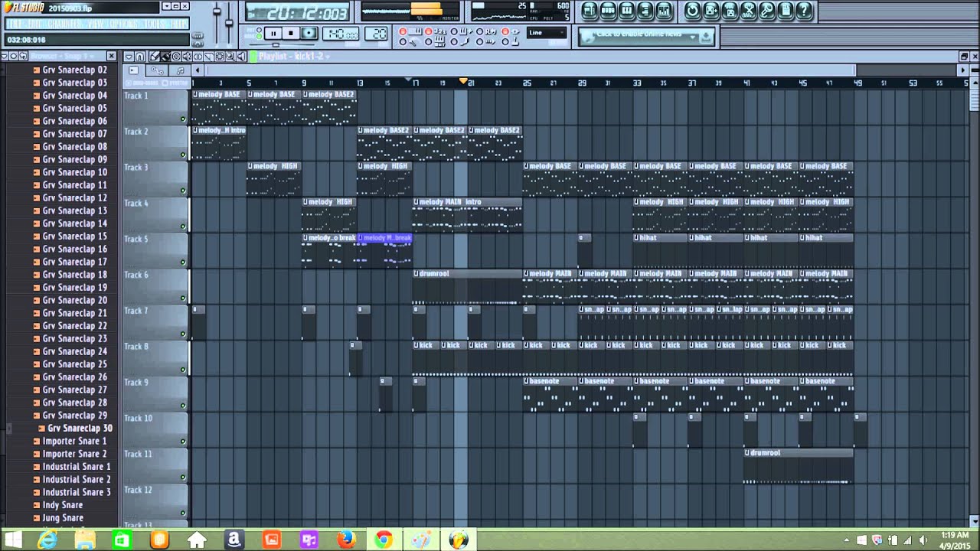980x551 pixels.
Task: Select the Paint brush tool in Playlist
Action: pyautogui.click(x=165, y=57)
